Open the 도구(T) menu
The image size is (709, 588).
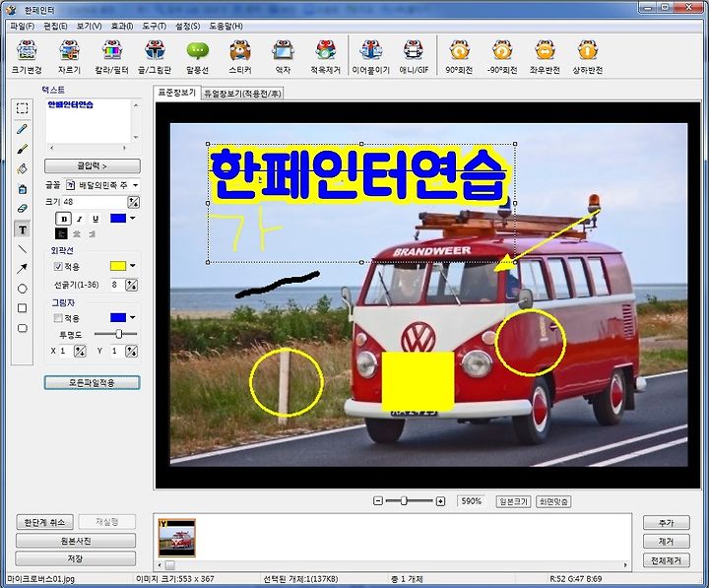point(155,27)
